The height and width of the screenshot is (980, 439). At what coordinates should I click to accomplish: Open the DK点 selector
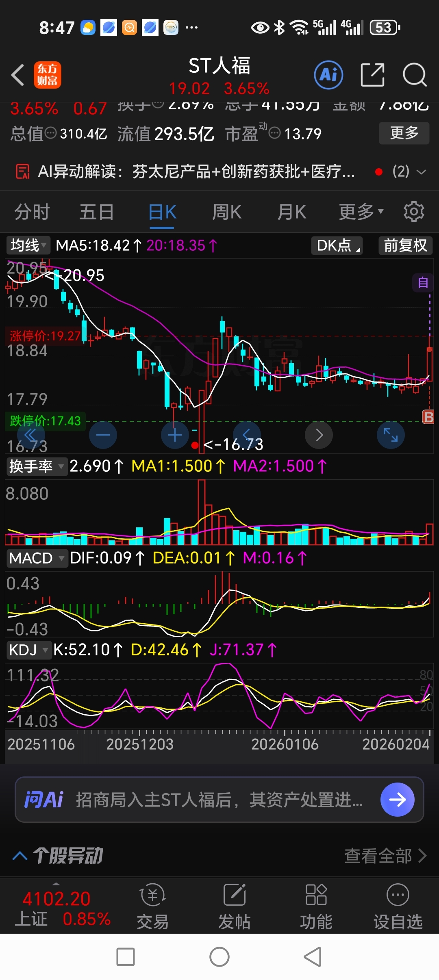click(337, 245)
